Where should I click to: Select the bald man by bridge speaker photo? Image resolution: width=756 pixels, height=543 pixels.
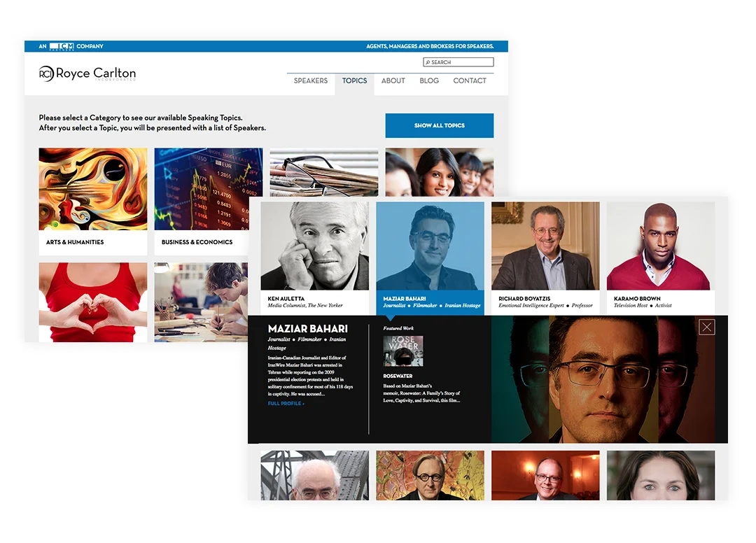[315, 475]
